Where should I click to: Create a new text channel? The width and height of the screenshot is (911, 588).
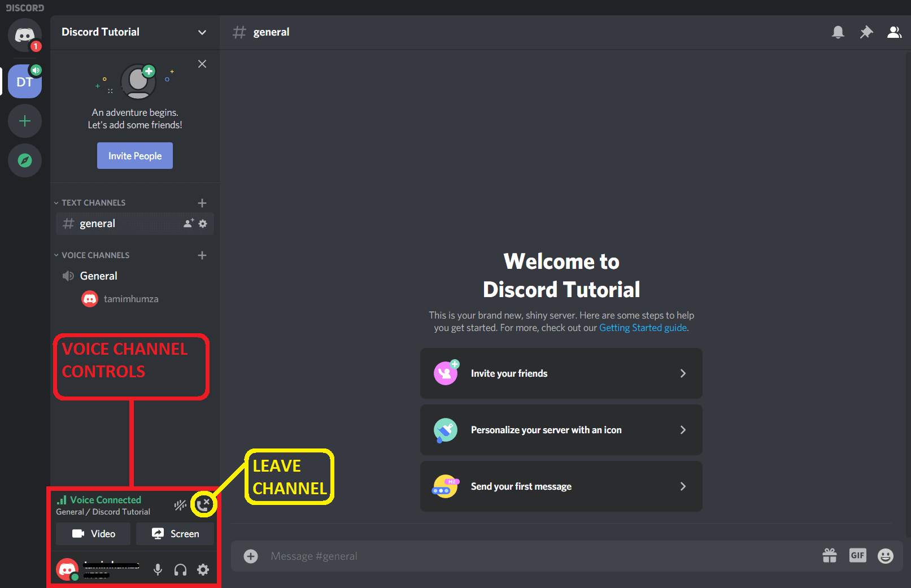click(202, 203)
